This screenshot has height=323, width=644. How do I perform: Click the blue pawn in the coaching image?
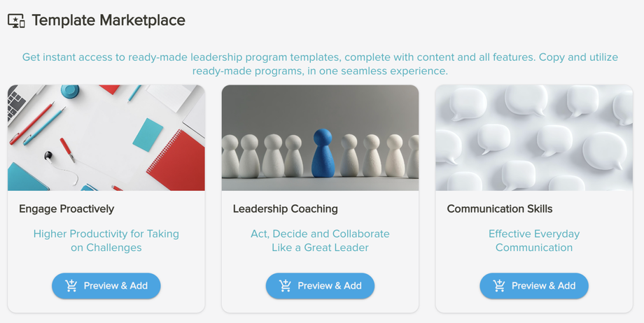[x=323, y=152]
